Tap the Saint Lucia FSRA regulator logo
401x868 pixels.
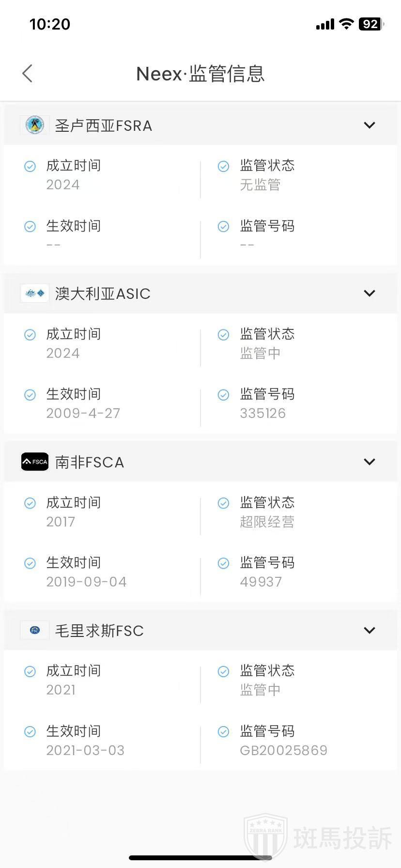point(35,125)
